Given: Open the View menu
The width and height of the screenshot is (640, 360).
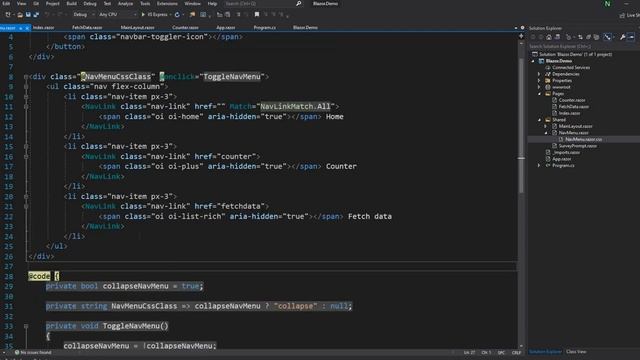Looking at the screenshot, I should [21, 4].
